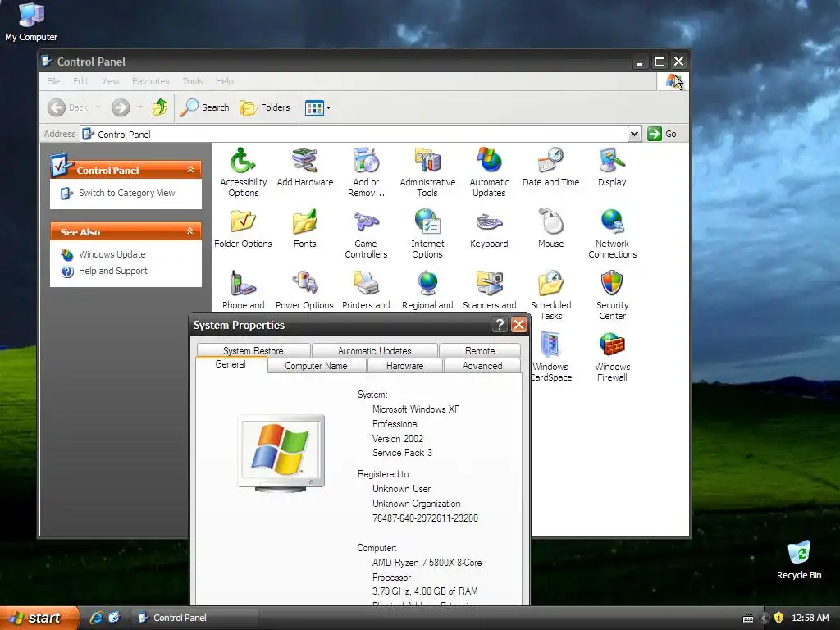This screenshot has height=630, width=840.
Task: Open Windows Update link
Action: 112,254
